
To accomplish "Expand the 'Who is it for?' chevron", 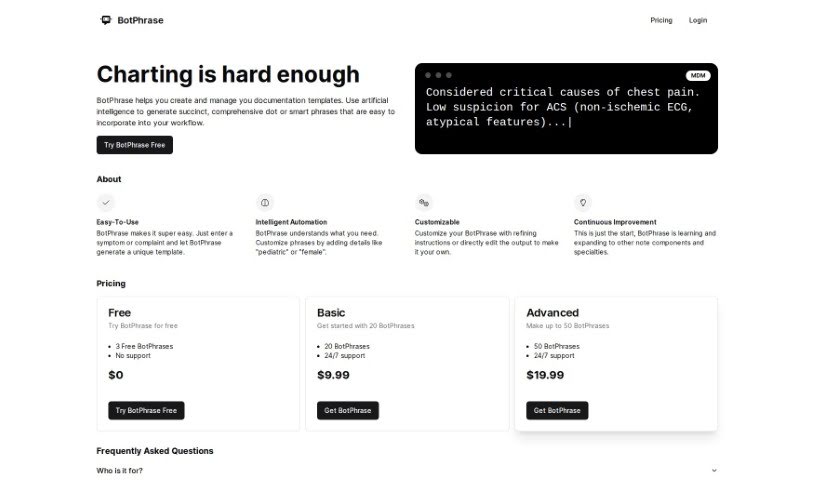I will 713,470.
